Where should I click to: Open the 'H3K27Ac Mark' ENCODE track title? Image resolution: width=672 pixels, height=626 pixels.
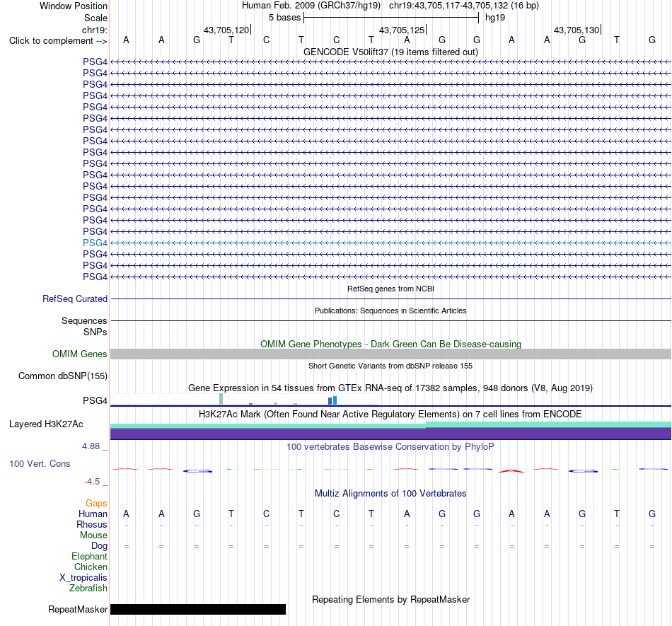390,414
